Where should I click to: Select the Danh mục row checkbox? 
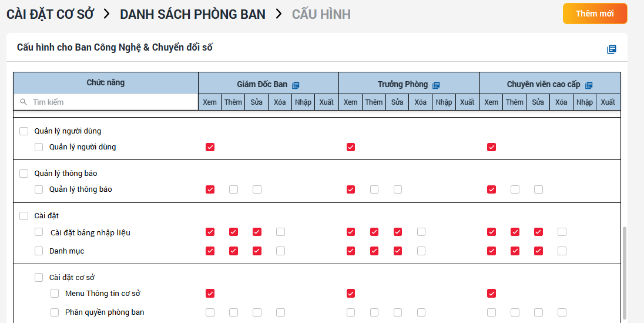point(39,251)
